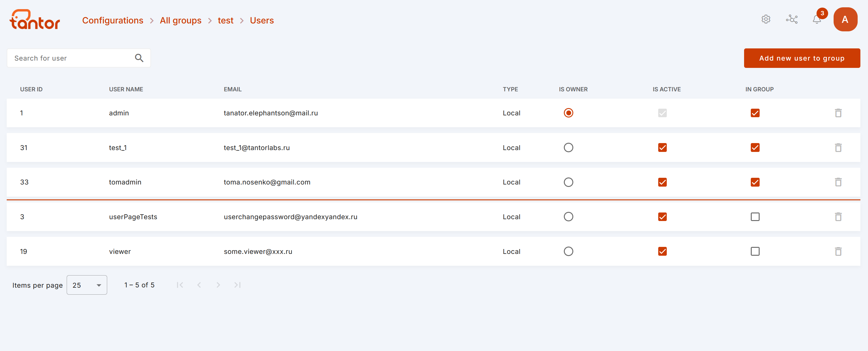Click the IS OWNER column header
Screen dimensions: 868x351
[573, 89]
